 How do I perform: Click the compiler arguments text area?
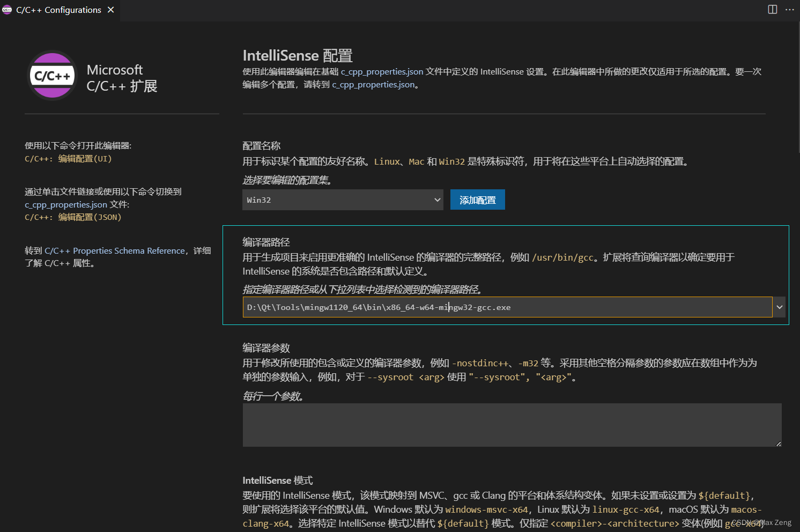[512, 425]
